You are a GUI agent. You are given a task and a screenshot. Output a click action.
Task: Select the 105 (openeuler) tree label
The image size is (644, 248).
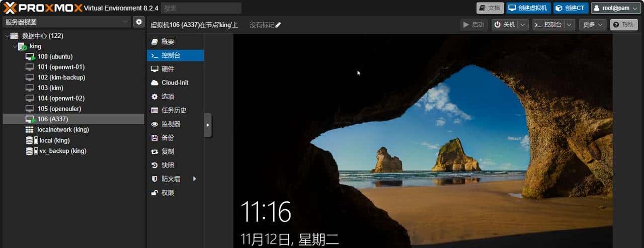click(59, 109)
